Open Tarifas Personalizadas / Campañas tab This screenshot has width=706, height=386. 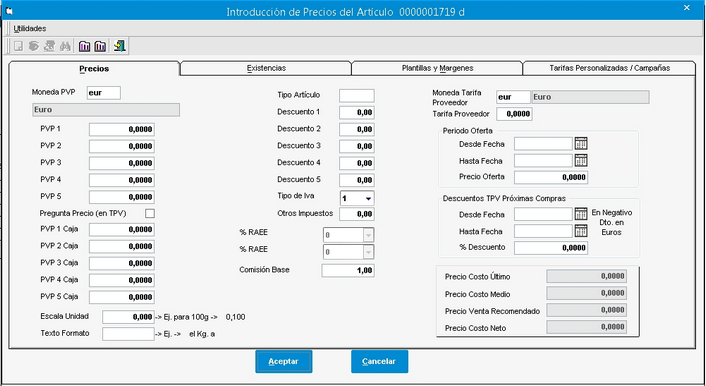tap(609, 68)
